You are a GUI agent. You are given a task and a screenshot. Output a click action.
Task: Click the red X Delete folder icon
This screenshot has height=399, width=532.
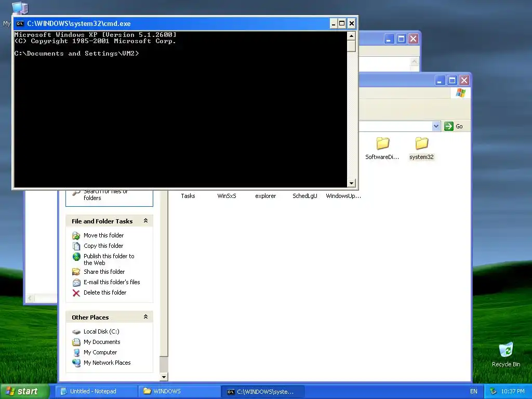[76, 293]
